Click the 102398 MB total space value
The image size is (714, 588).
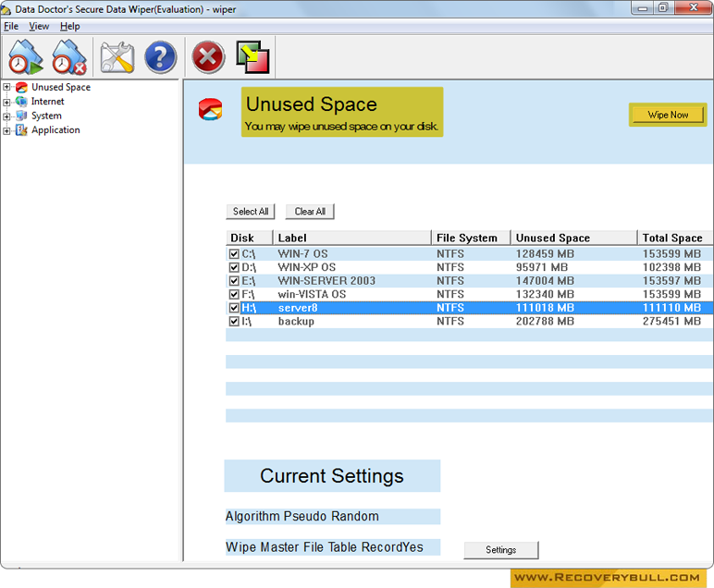click(x=671, y=267)
